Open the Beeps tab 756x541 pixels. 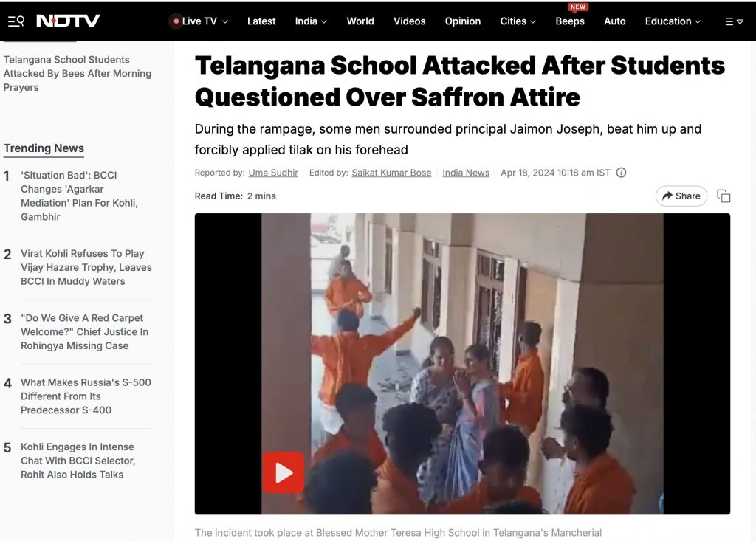click(x=570, y=21)
